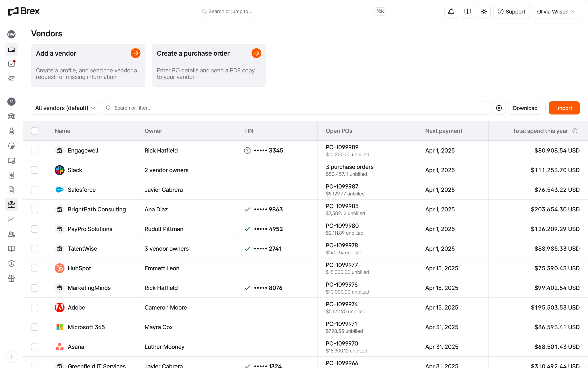Open the All vendors (default) dropdown
The width and height of the screenshot is (588, 368).
tap(65, 108)
